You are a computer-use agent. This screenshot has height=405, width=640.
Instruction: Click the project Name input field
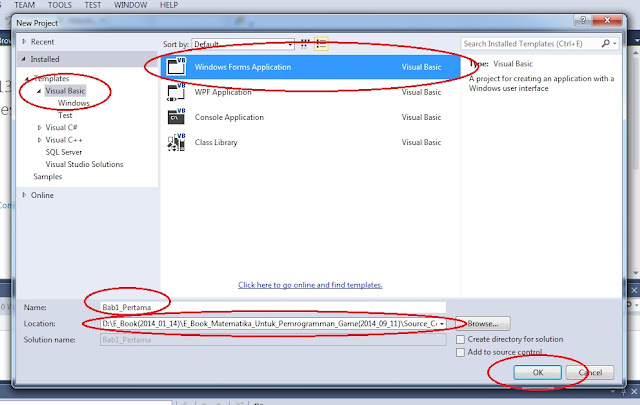(x=273, y=307)
